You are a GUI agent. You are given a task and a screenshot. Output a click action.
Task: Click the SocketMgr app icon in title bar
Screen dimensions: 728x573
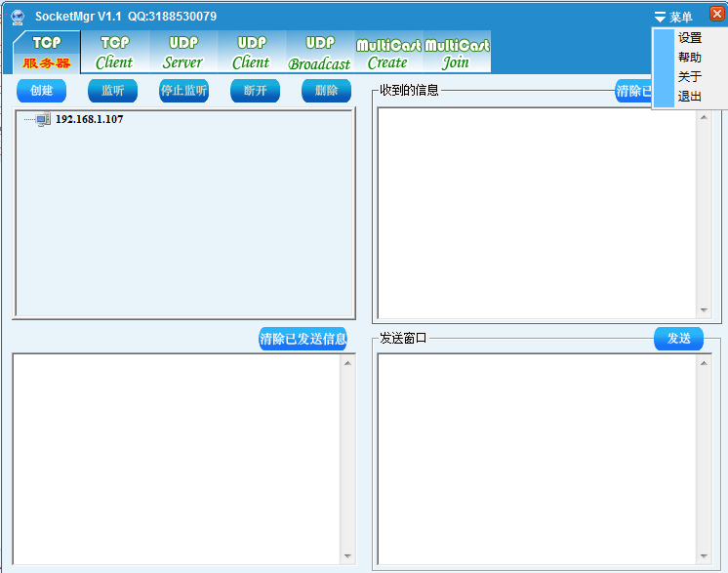tap(18, 17)
